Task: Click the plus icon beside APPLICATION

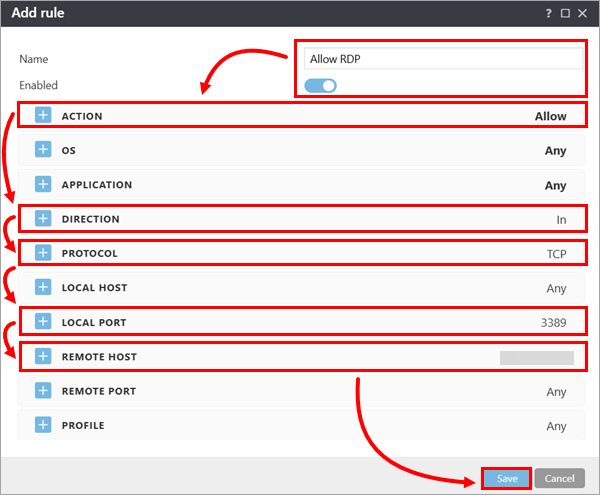Action: coord(43,185)
